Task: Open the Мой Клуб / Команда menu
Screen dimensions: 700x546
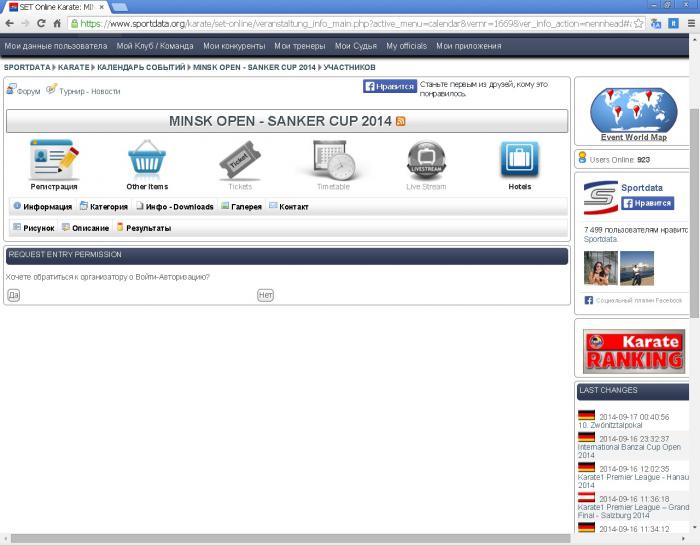Action: pyautogui.click(x=155, y=46)
